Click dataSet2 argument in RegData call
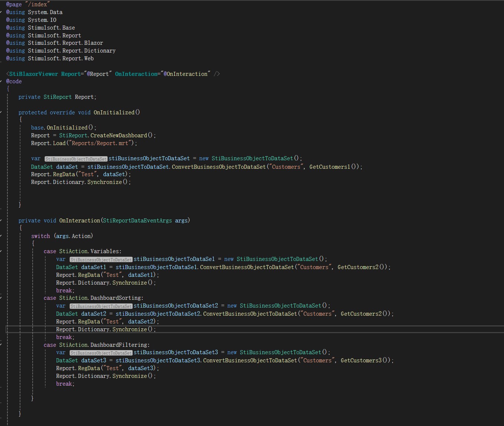This screenshot has width=504, height=426. pos(141,322)
